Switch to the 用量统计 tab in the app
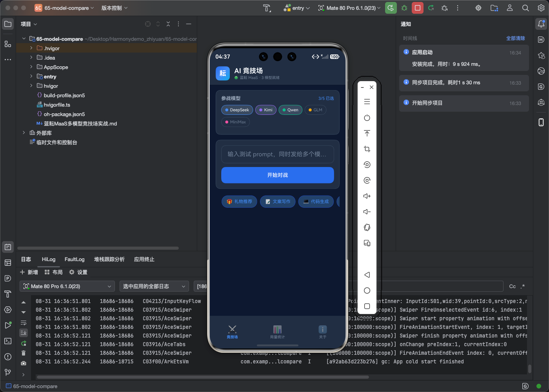Screen dimensions: 549x392 click(x=277, y=332)
